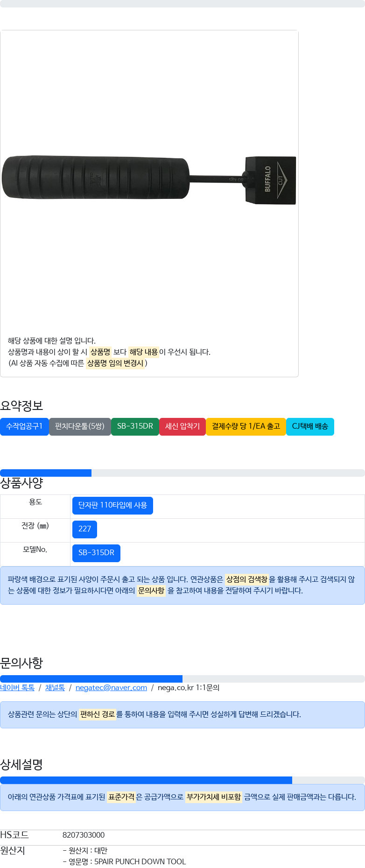Select the red 세신 압착기 tag
Screen dimensions: 365x868
pos(182,426)
